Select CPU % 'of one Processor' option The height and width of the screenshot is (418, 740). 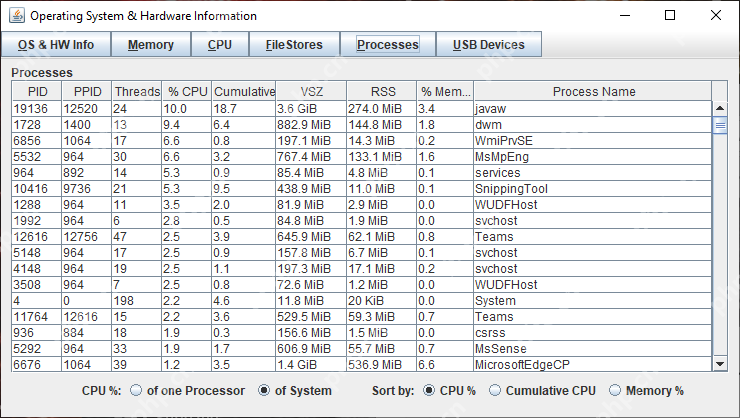point(137,391)
